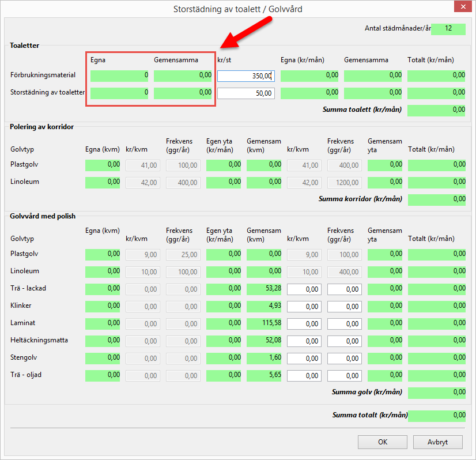
Task: Edit the Förbrukningsmaterial kr/st field showing 350,00
Action: (245, 76)
